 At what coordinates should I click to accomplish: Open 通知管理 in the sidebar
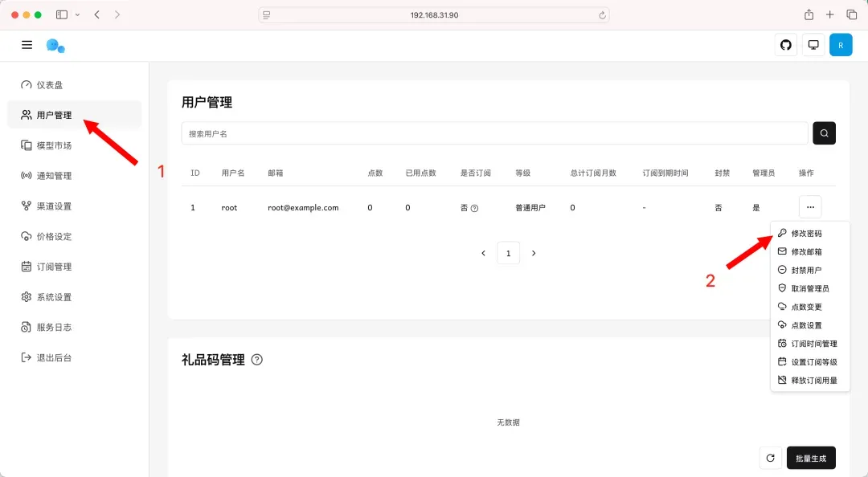(74, 175)
